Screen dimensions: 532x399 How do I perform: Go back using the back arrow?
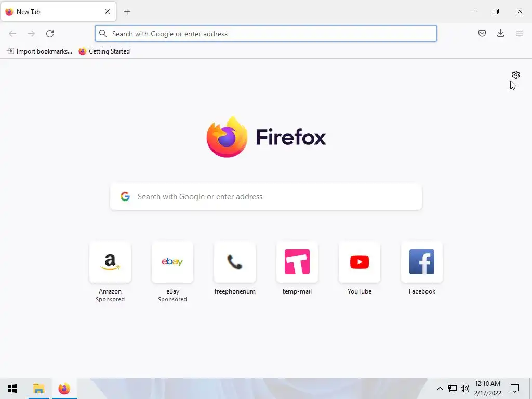click(x=12, y=34)
